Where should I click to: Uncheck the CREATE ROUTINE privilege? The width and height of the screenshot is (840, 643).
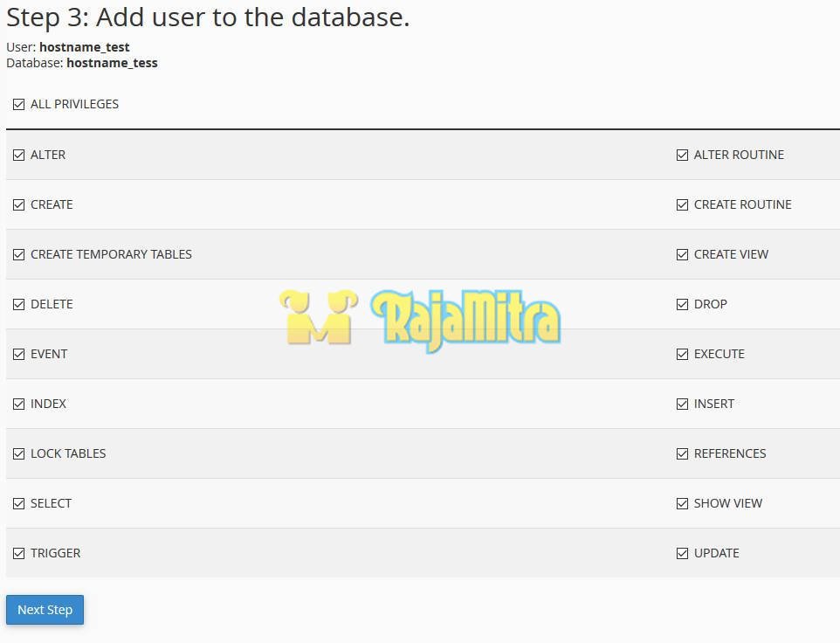pos(682,205)
